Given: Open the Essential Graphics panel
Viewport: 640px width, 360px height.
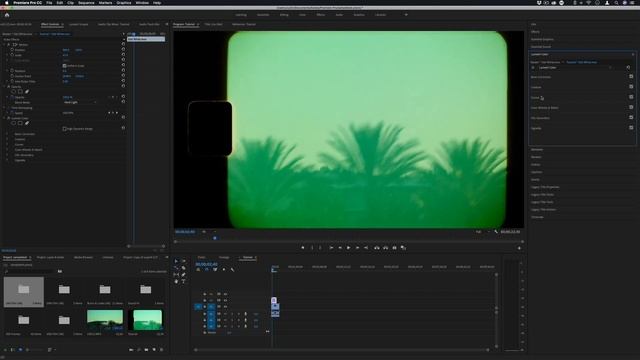Looking at the screenshot, I should 542,39.
